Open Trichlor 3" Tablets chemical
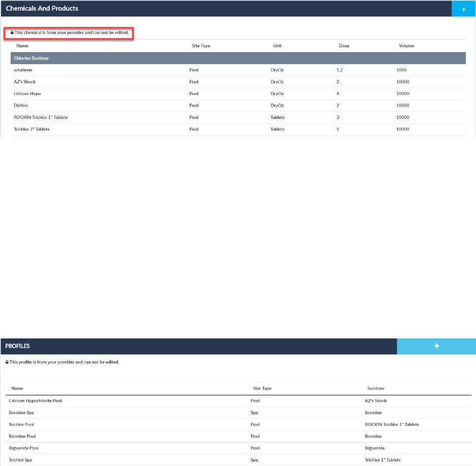 238,129
